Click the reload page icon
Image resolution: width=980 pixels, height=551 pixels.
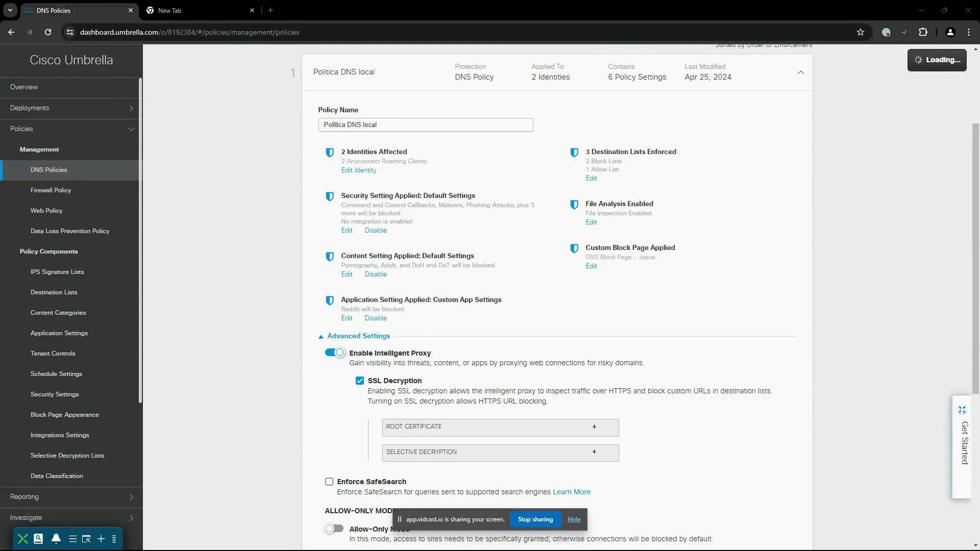tap(48, 32)
